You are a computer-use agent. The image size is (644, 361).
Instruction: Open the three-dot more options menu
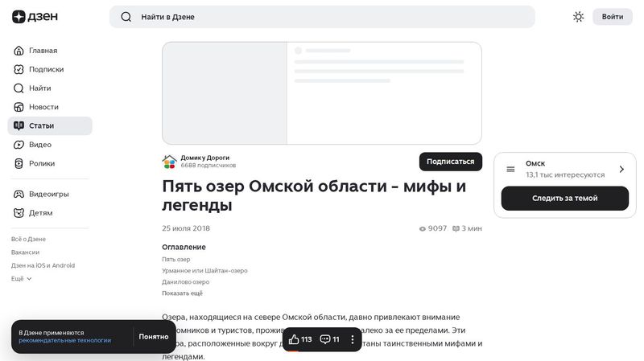352,339
